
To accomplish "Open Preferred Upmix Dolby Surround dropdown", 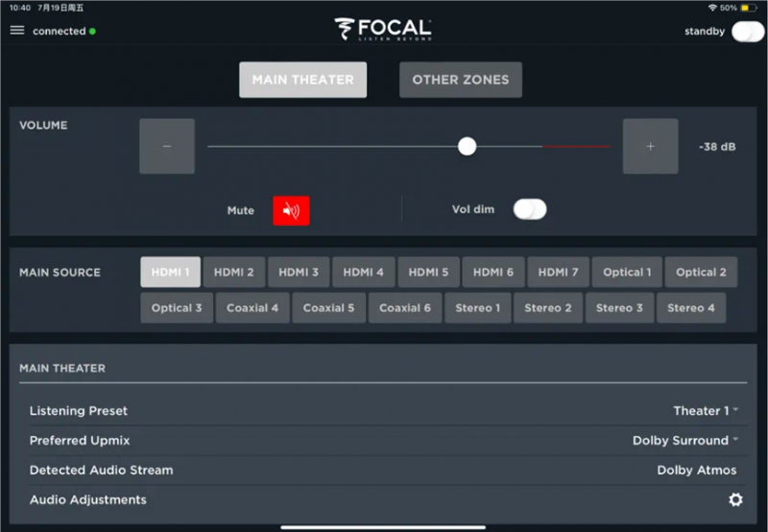I will 685,441.
